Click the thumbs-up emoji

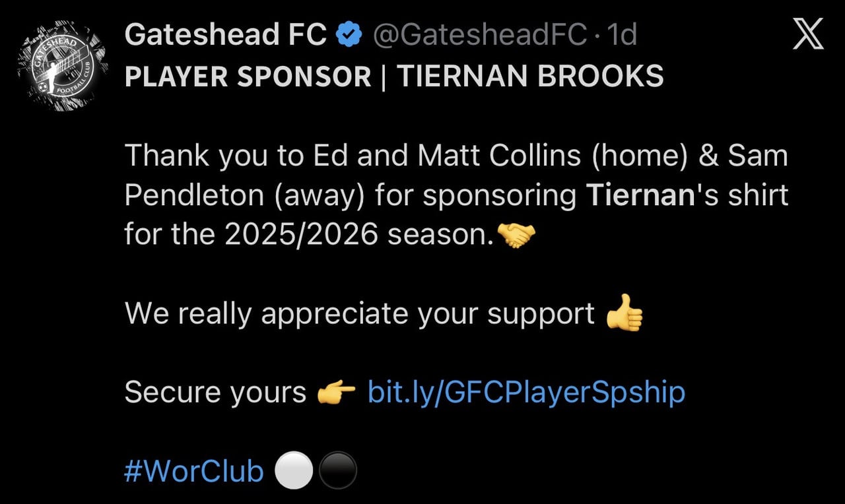624,313
